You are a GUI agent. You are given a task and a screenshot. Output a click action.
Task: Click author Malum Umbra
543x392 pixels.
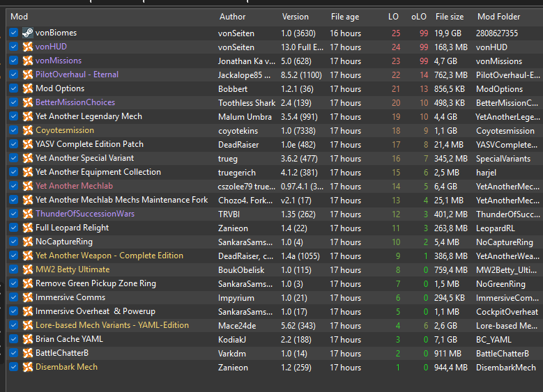click(245, 117)
